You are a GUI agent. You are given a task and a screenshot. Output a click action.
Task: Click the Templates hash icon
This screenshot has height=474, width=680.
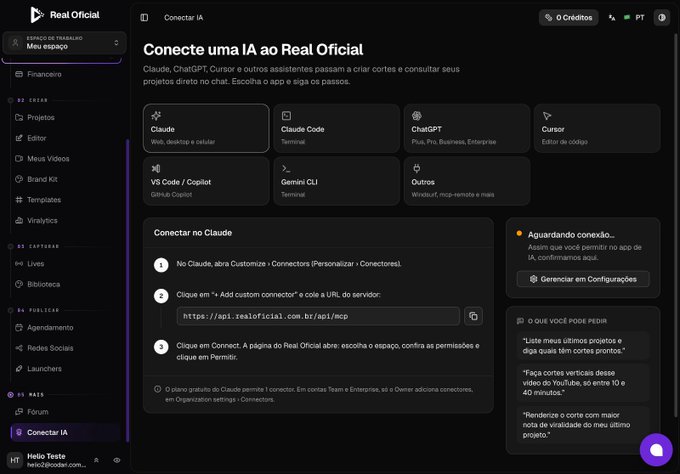click(x=19, y=200)
